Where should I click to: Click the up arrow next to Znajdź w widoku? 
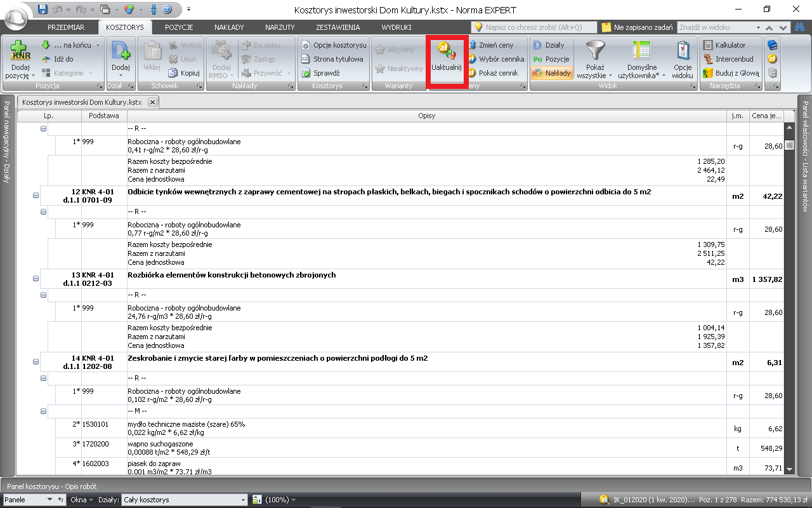[x=769, y=28]
